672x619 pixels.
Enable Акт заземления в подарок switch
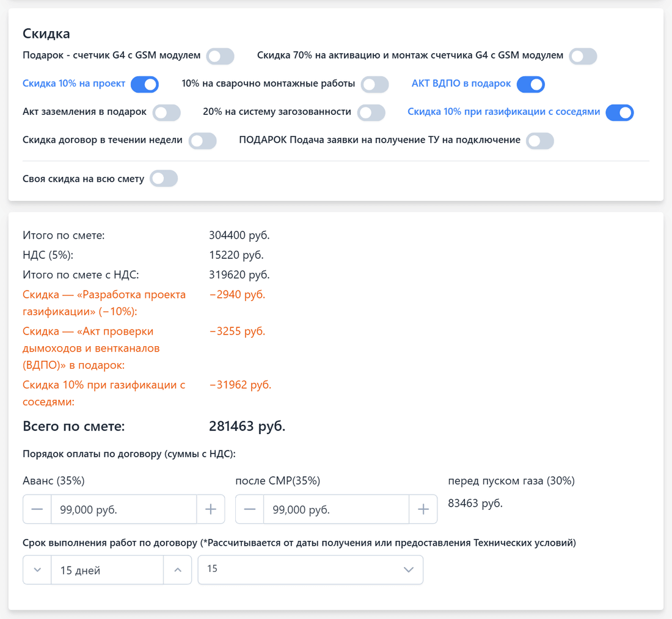click(166, 113)
